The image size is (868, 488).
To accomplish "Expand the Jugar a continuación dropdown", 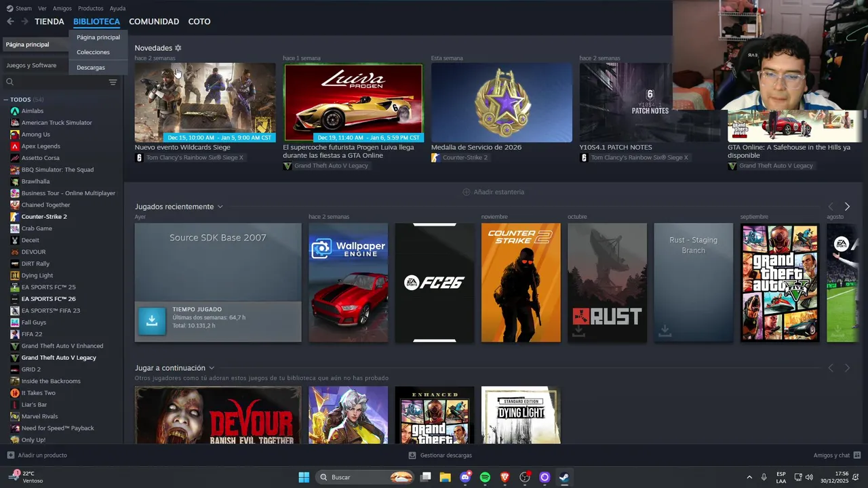I will click(x=212, y=368).
